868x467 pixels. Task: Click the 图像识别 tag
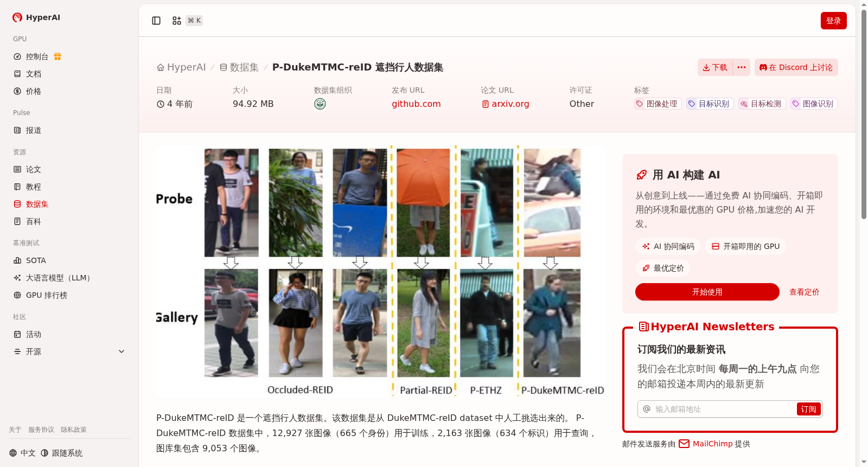tap(813, 104)
